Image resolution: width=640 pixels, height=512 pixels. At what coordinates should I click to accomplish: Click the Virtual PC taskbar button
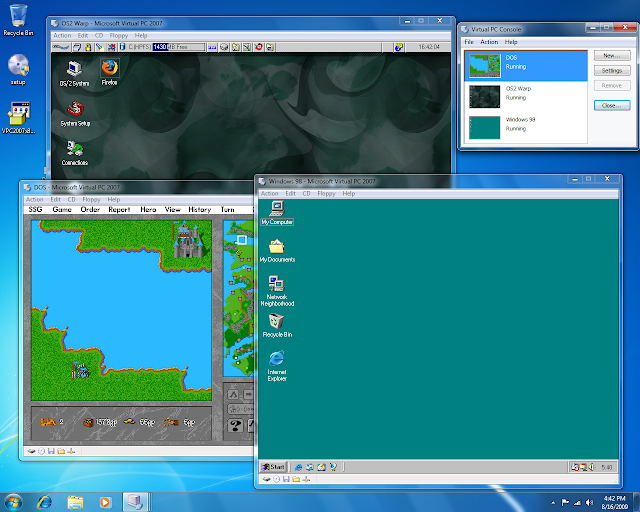(135, 502)
